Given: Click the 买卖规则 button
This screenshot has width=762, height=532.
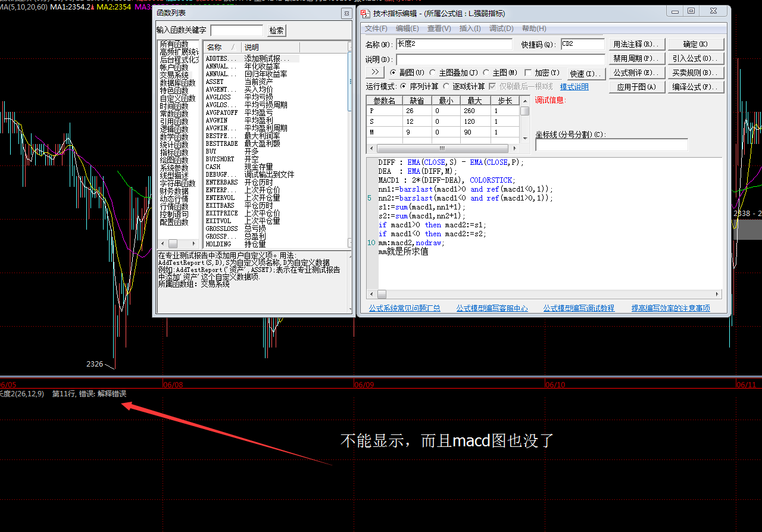Looking at the screenshot, I should tap(696, 73).
